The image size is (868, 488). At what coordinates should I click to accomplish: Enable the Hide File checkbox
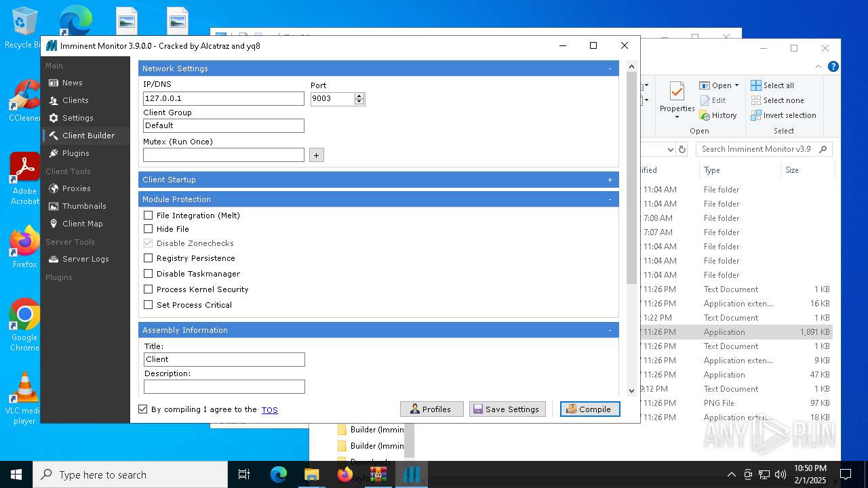[149, 229]
